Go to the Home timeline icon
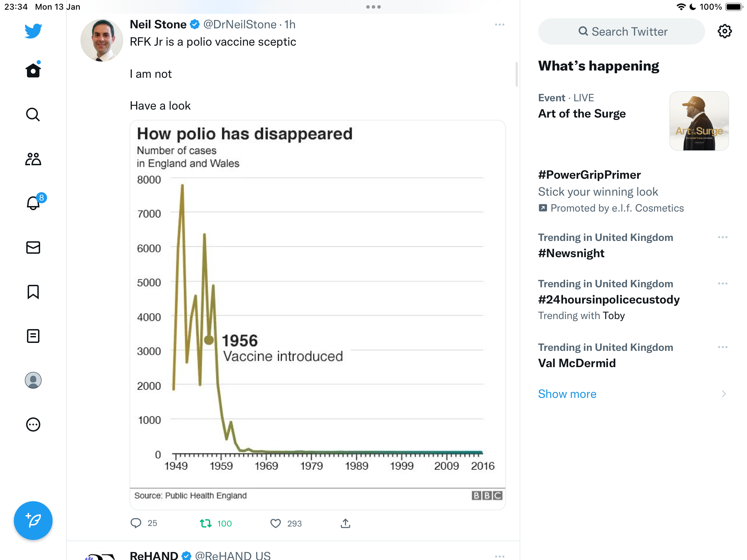 (x=33, y=70)
